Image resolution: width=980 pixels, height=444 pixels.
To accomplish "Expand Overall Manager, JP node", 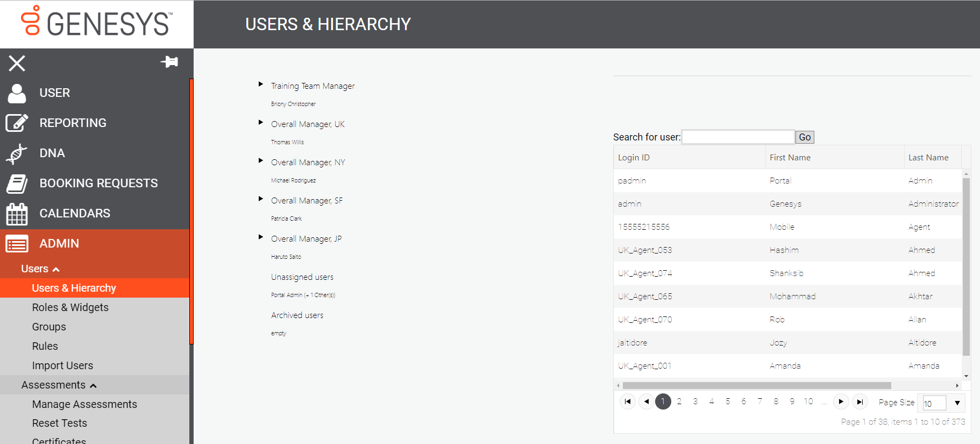I will [x=260, y=237].
